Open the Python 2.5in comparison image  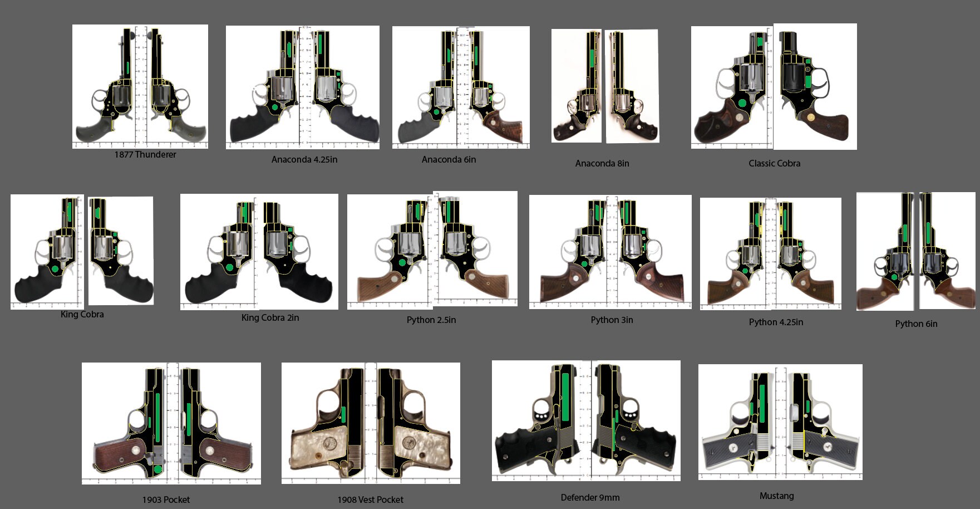pos(431,251)
